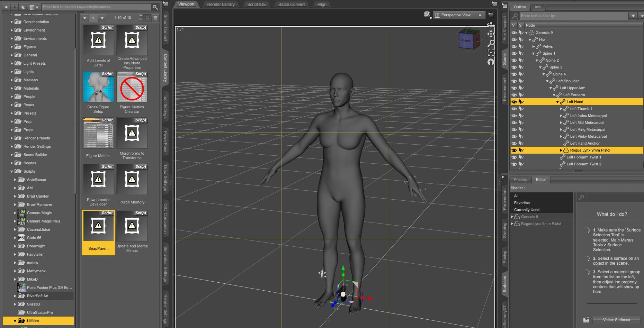Toggle visibility eye for Left Hand
Image resolution: width=644 pixels, height=328 pixels.
coord(514,102)
